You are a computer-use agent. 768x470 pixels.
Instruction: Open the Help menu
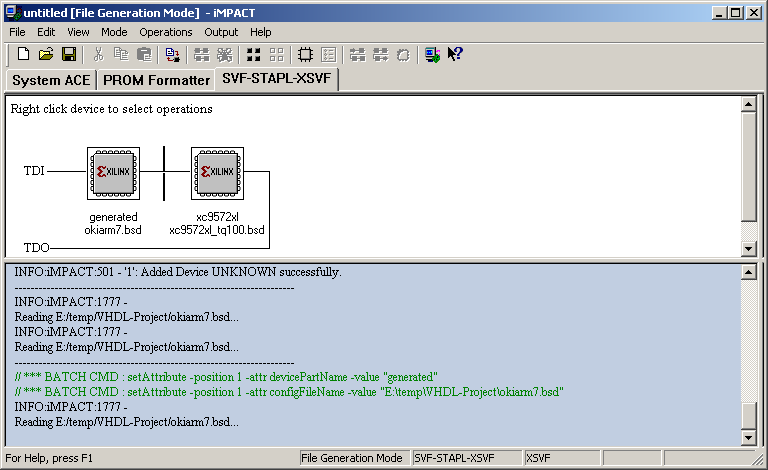pyautogui.click(x=261, y=32)
